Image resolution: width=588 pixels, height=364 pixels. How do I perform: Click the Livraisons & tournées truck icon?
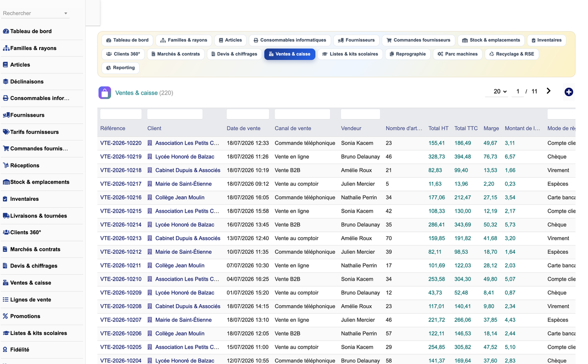point(6,216)
